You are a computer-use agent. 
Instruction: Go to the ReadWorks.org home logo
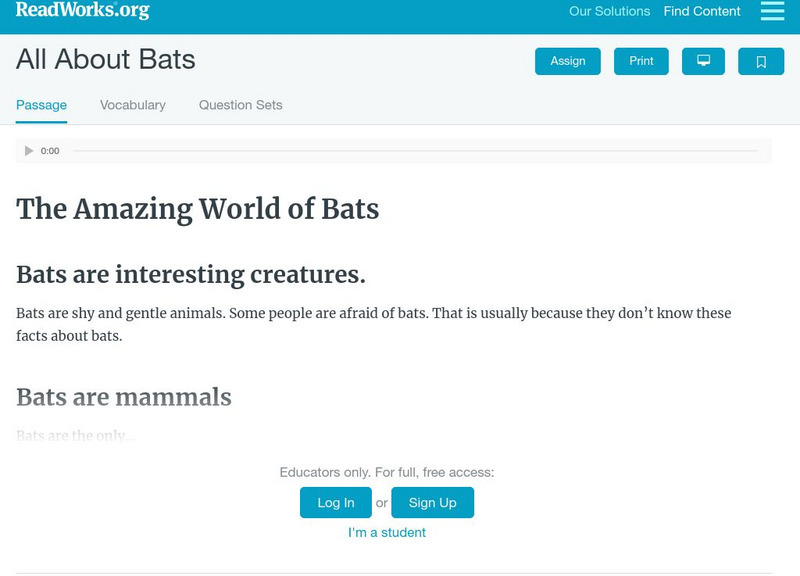pyautogui.click(x=82, y=11)
